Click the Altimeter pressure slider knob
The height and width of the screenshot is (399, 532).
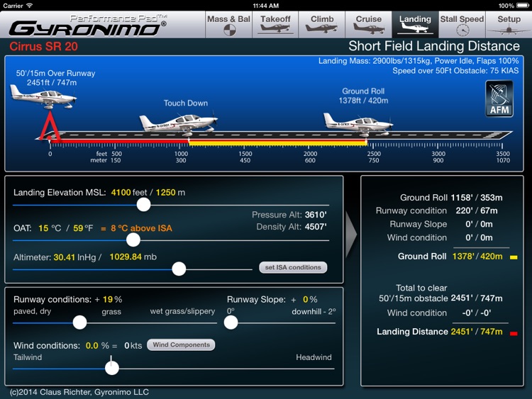(179, 269)
